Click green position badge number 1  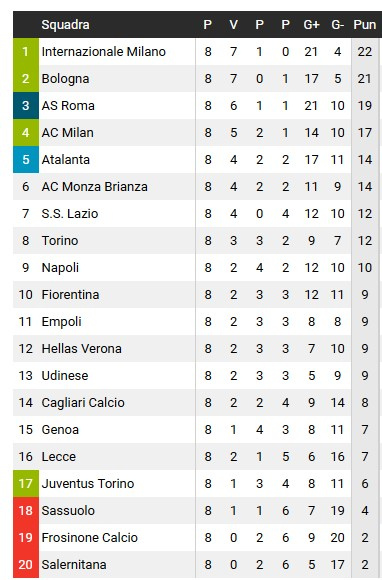click(x=26, y=52)
